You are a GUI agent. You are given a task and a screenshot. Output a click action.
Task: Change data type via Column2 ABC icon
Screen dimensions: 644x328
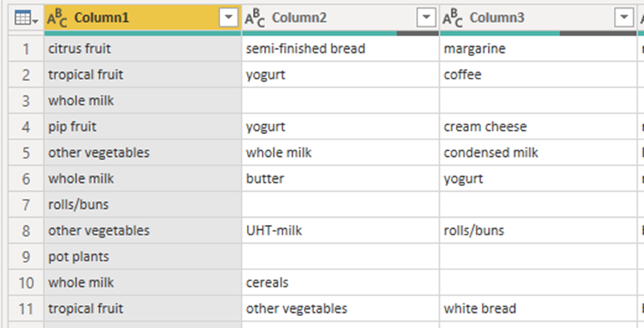[x=254, y=17]
